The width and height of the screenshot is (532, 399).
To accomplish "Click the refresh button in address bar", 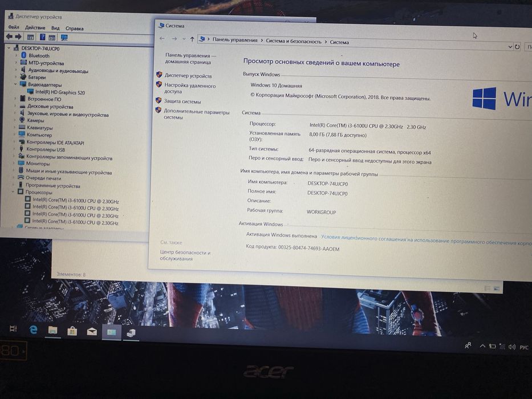I will click(517, 47).
